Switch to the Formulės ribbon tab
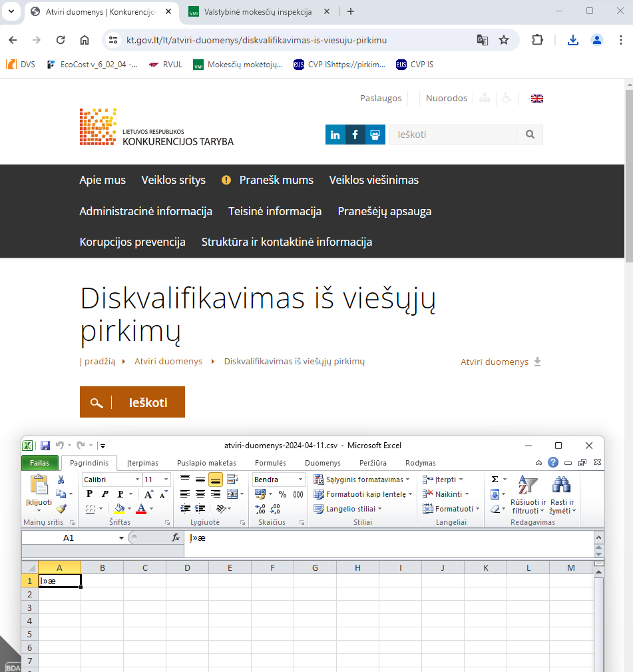The image size is (633, 672). coord(270,463)
